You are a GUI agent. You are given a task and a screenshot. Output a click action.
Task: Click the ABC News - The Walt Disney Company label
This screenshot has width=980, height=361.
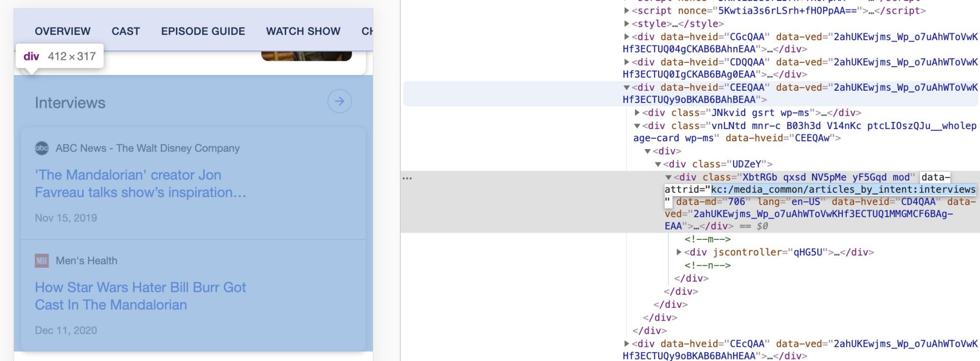coord(147,148)
